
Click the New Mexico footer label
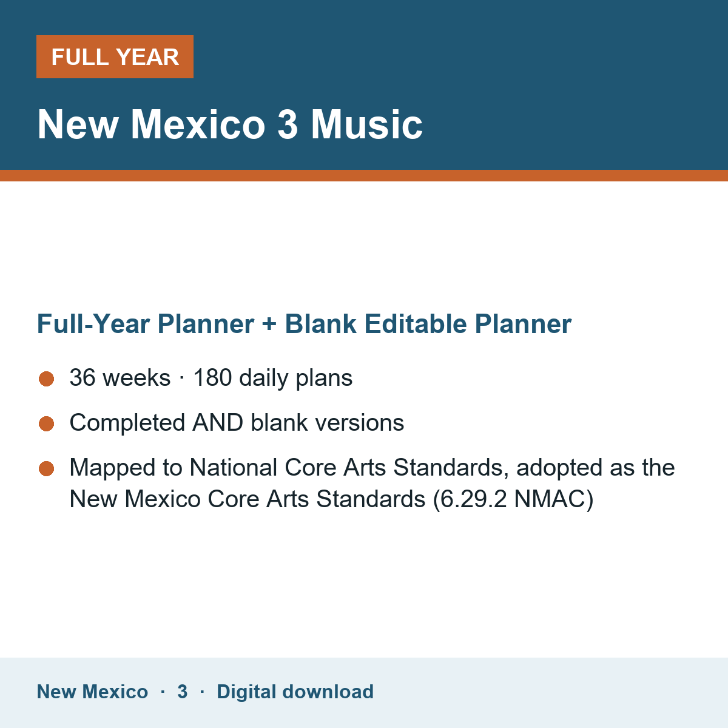point(92,692)
